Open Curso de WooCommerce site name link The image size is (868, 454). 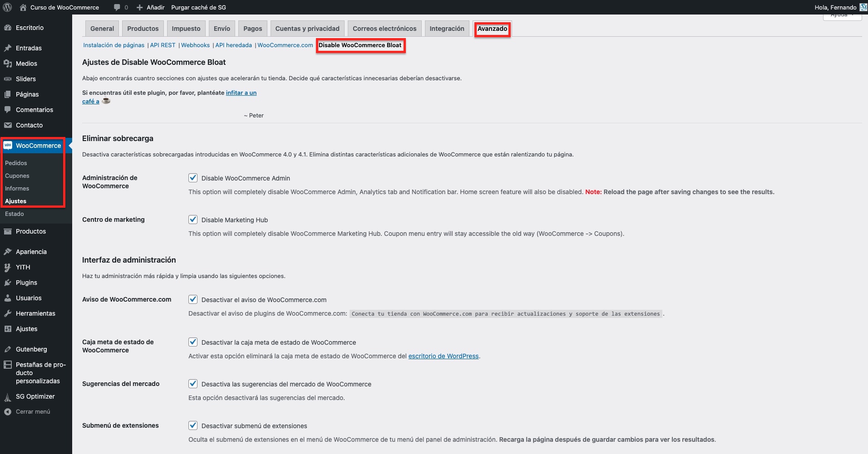64,7
